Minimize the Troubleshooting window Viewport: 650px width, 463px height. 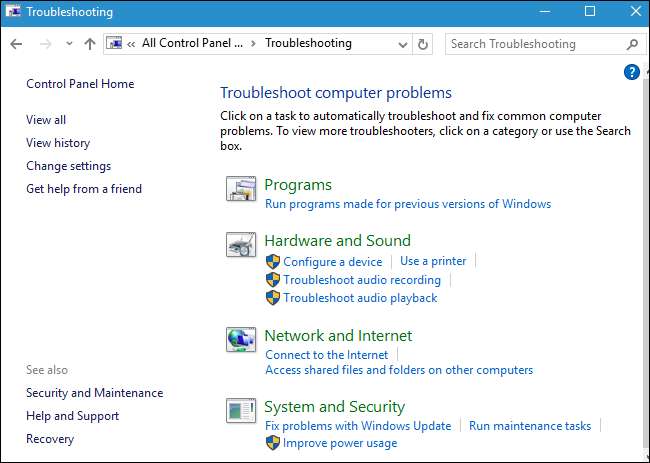click(545, 12)
